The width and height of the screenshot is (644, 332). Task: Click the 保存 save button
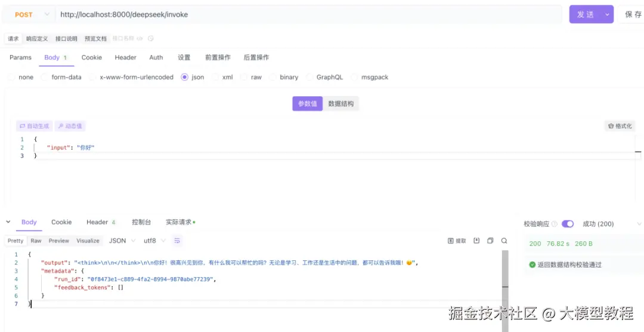coord(633,14)
